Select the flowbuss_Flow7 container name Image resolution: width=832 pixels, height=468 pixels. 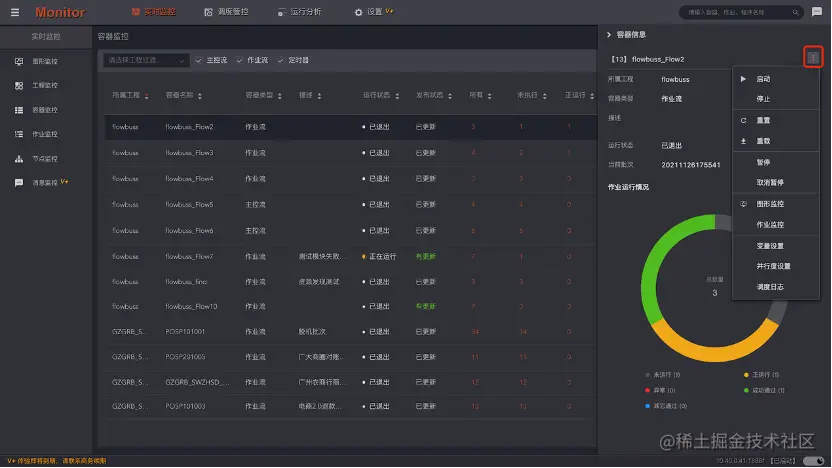[x=189, y=257]
